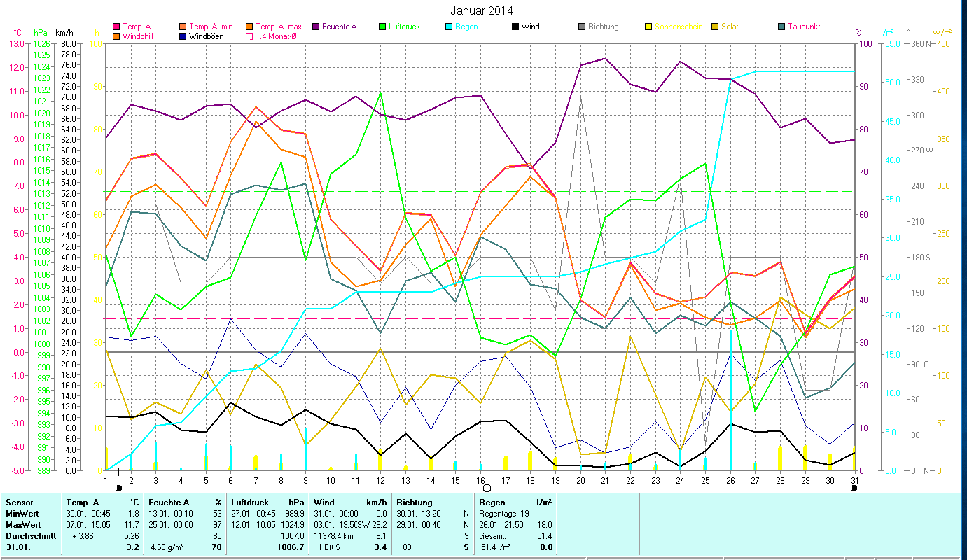Click the deviation value (+ 3.86 )
Screen dimensions: 967x560
click(84, 536)
